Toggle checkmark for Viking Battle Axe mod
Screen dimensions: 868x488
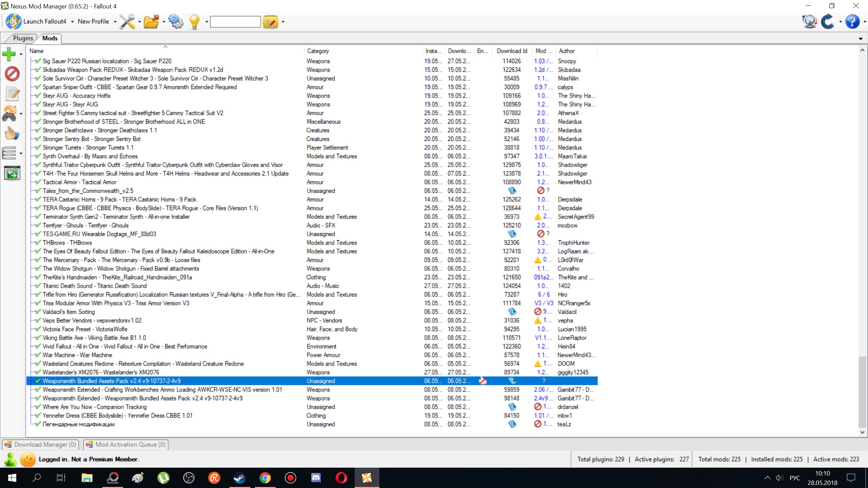tap(38, 338)
